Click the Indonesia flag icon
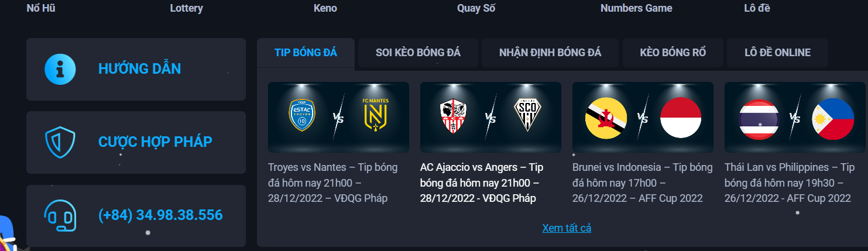 coord(680,118)
